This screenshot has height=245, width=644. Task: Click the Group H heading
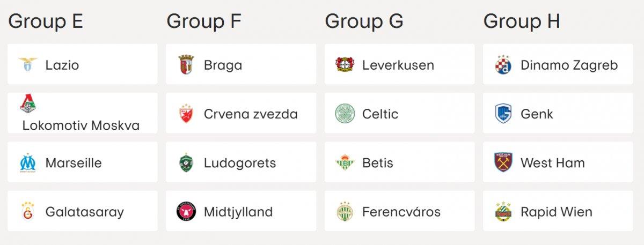pos(522,22)
